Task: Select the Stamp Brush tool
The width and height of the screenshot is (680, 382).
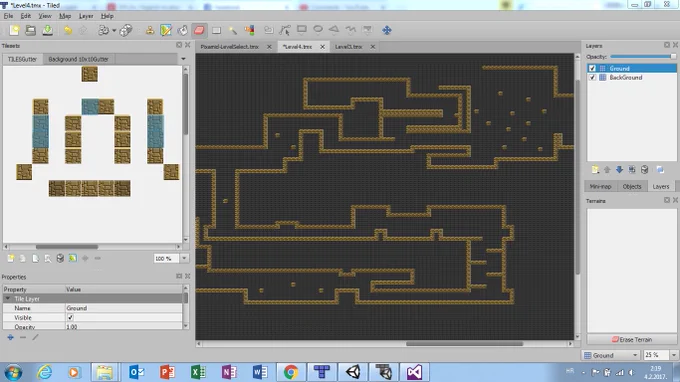Action: click(x=150, y=30)
